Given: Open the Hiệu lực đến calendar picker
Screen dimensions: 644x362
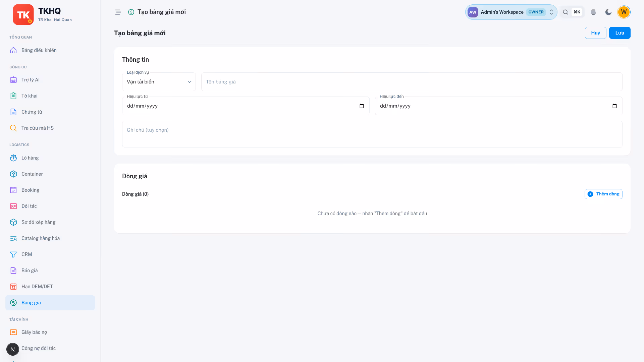Looking at the screenshot, I should click(x=614, y=106).
